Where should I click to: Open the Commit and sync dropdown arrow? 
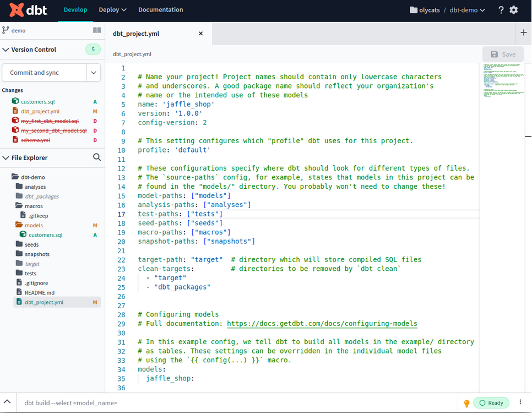pos(94,73)
